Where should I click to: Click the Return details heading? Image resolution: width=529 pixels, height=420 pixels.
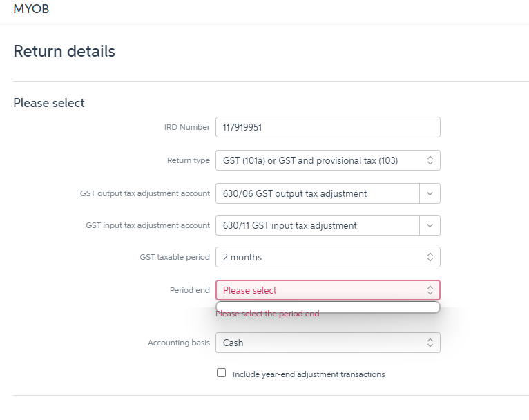click(64, 51)
